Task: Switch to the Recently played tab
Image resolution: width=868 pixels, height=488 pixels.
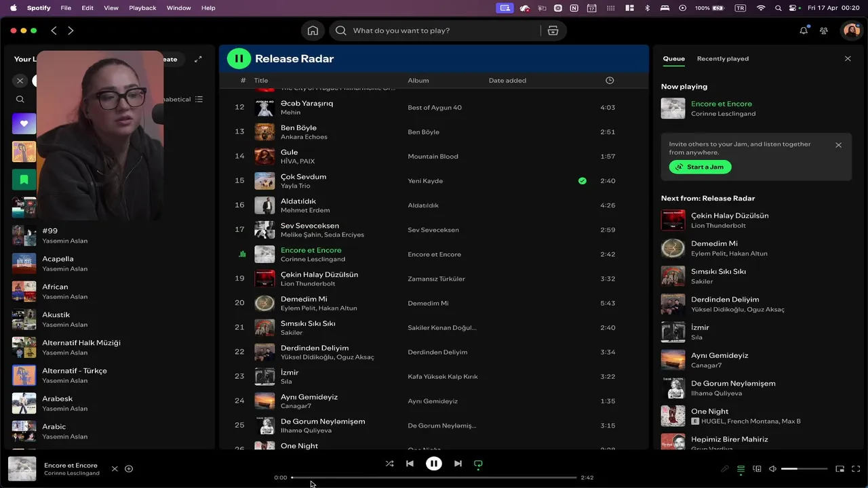Action: click(723, 59)
